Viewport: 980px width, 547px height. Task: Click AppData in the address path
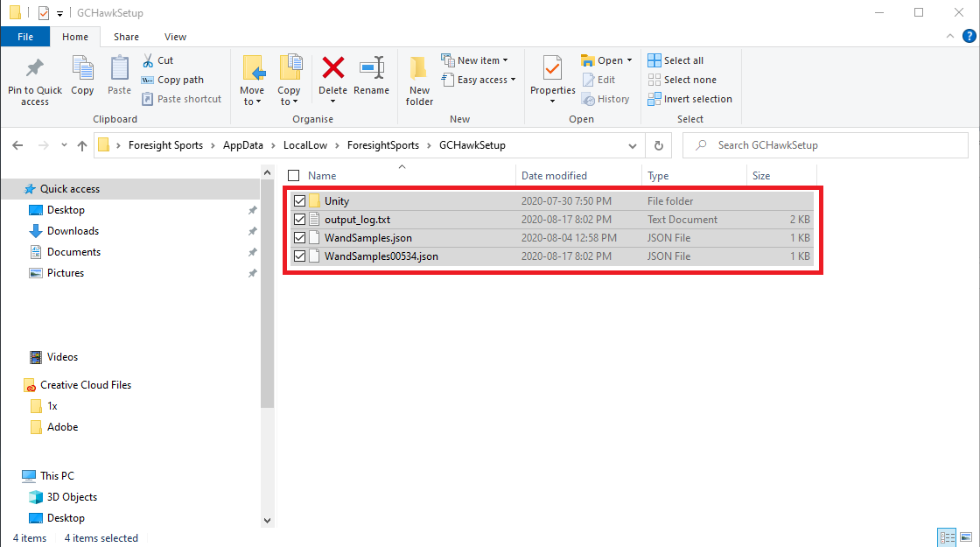[x=243, y=145]
